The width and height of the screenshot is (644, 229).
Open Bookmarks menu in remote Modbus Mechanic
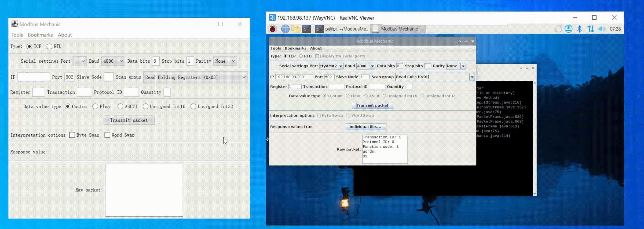point(295,48)
